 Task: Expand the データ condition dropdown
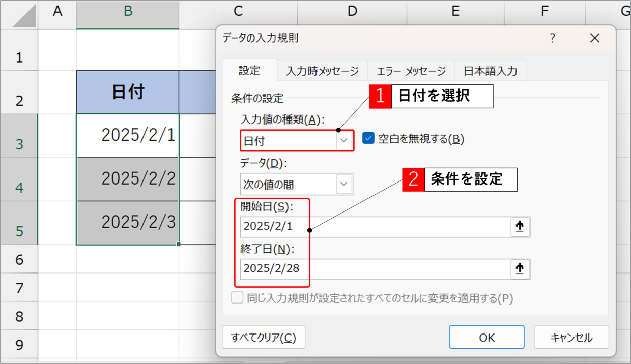click(344, 184)
